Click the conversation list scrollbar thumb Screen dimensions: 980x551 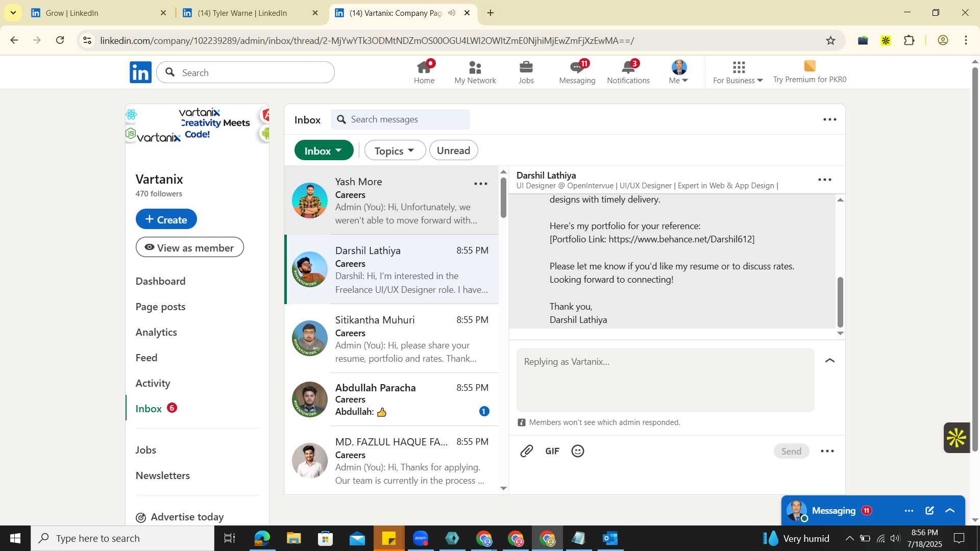[x=503, y=197]
